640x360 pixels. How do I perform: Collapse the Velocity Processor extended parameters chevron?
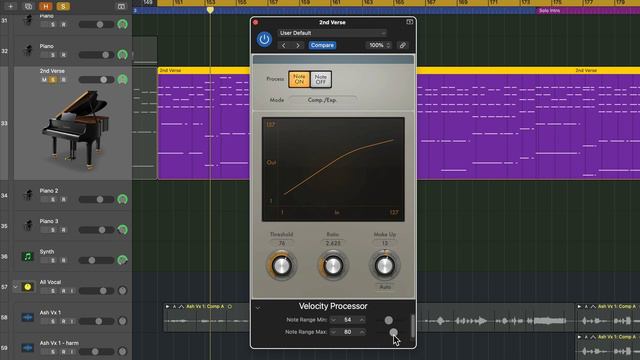(x=258, y=308)
